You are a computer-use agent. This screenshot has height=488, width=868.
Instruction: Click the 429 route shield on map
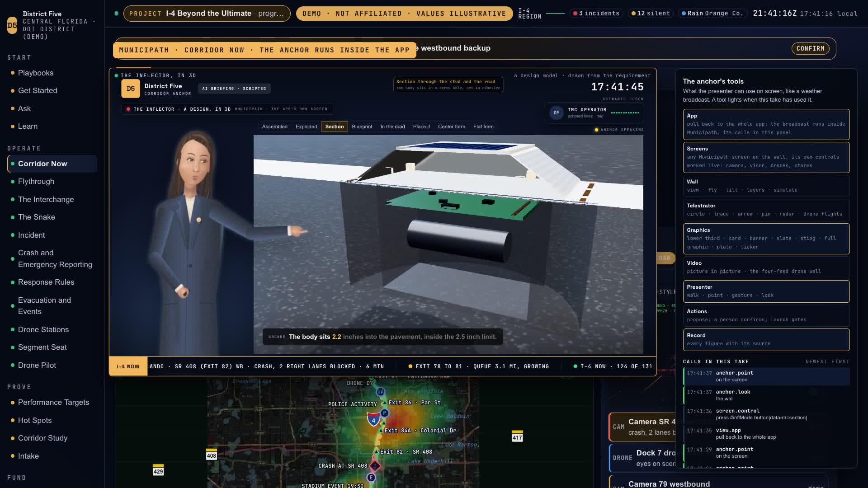click(158, 469)
